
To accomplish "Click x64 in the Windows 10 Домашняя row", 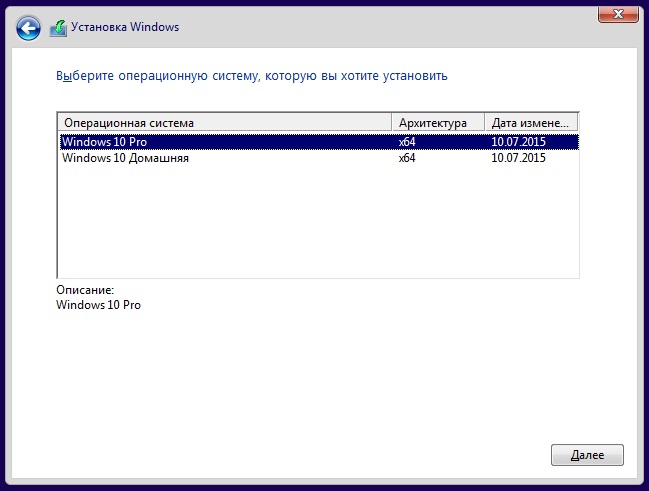I will tap(407, 158).
